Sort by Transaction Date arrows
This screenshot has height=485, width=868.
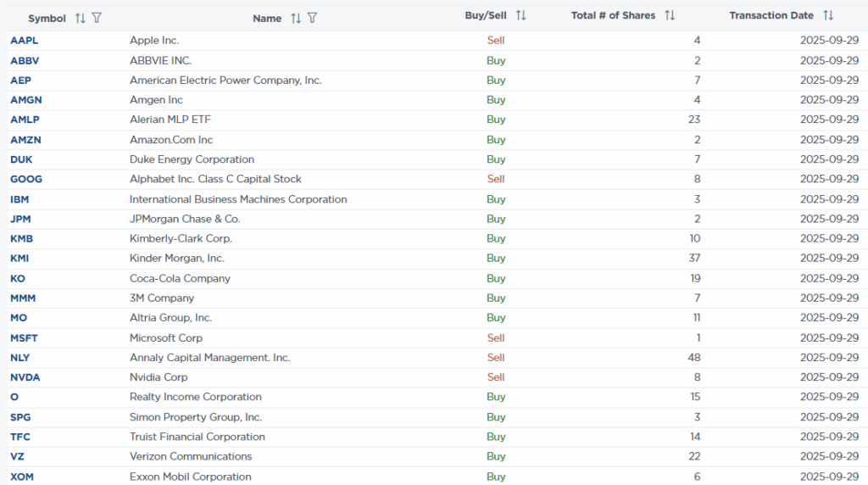[x=828, y=15]
